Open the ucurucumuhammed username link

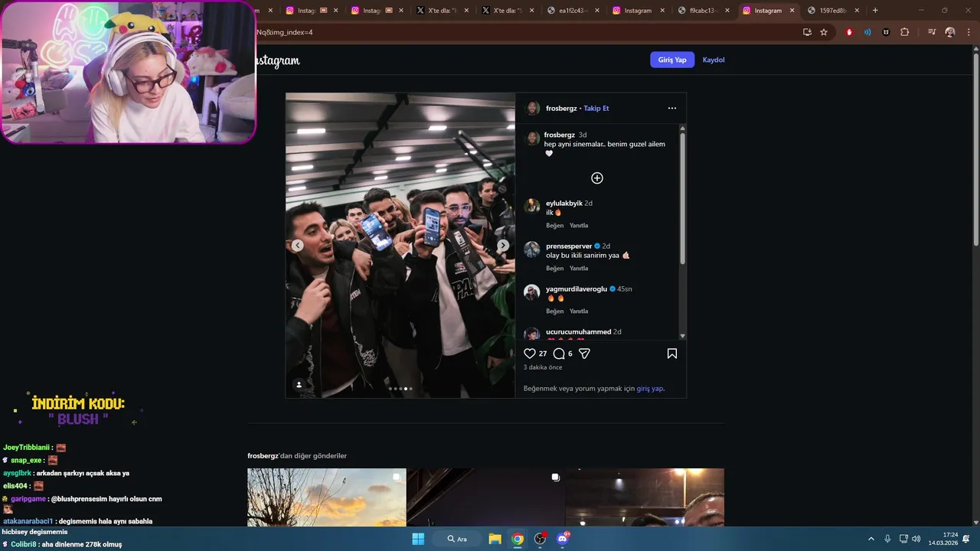click(578, 332)
